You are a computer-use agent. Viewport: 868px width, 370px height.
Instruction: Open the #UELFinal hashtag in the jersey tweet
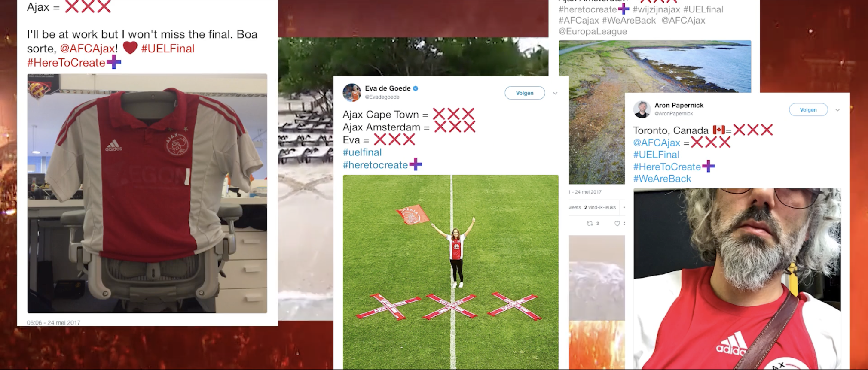click(x=168, y=49)
